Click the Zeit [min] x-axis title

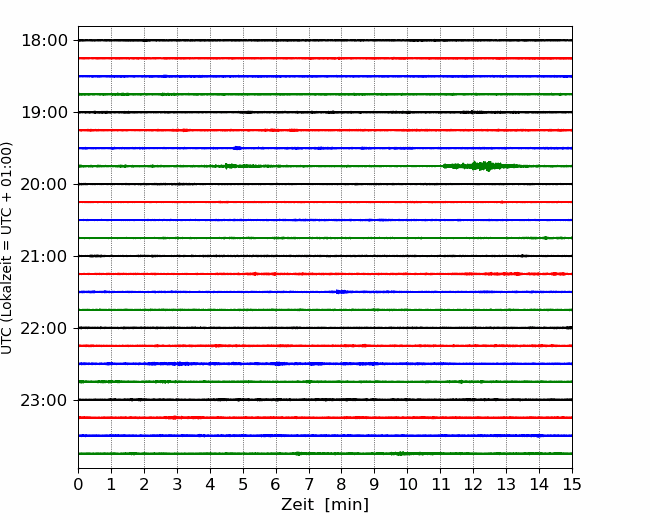325,504
